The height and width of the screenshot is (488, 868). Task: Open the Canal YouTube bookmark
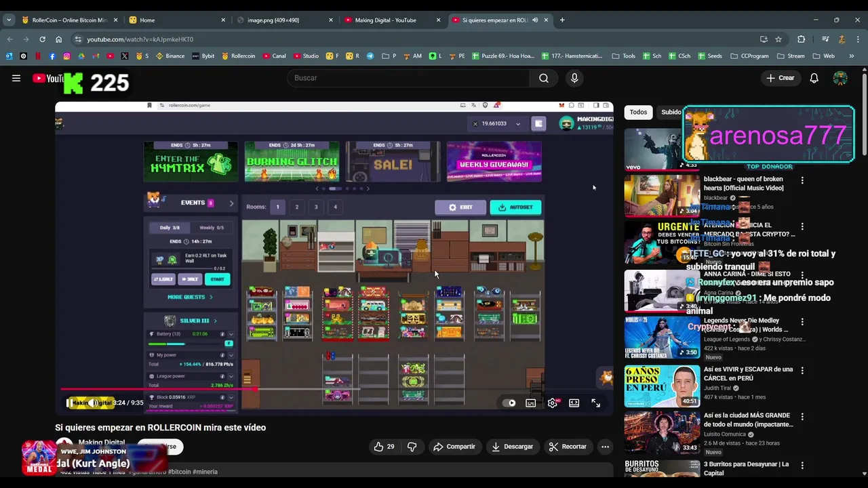[x=274, y=56]
